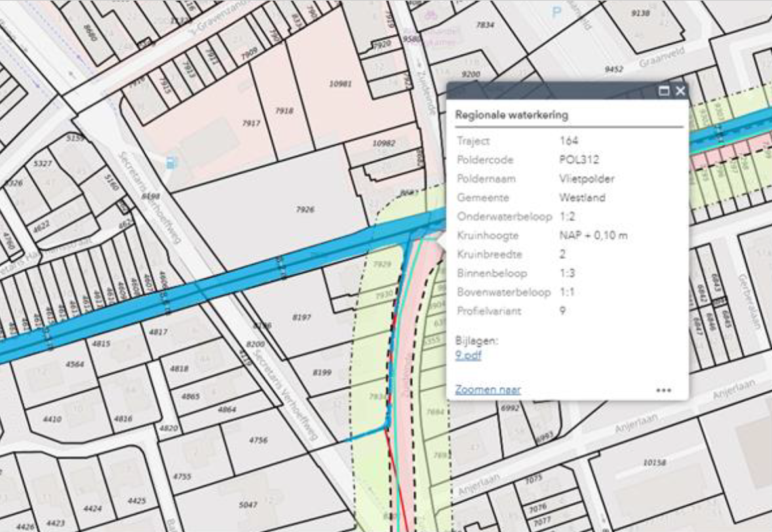Image resolution: width=772 pixels, height=532 pixels.
Task: Click parcel number 8197 on the map
Action: (x=301, y=317)
